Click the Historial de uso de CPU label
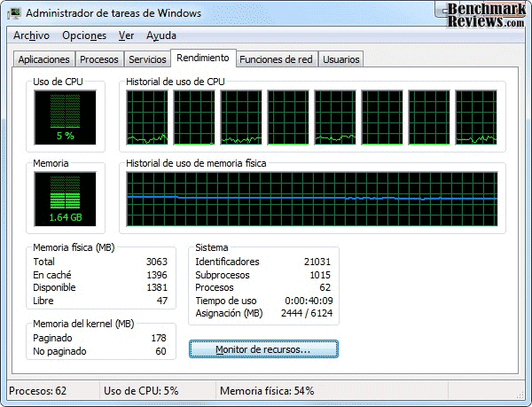The height and width of the screenshot is (407, 532). 175,82
